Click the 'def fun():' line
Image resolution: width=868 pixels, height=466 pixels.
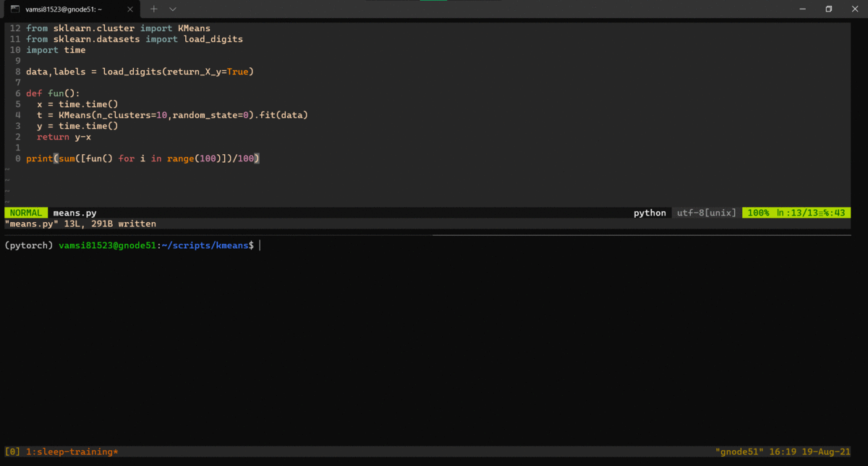[53, 93]
